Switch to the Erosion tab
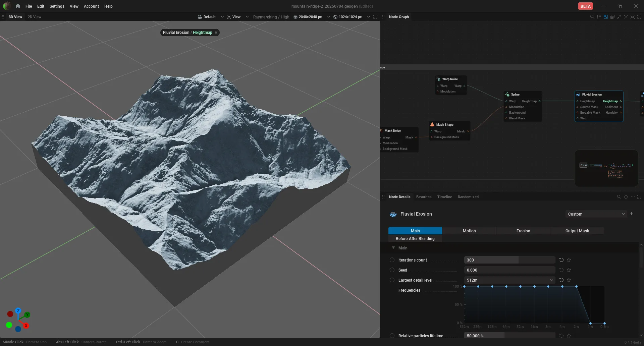644x346 pixels. (523, 231)
